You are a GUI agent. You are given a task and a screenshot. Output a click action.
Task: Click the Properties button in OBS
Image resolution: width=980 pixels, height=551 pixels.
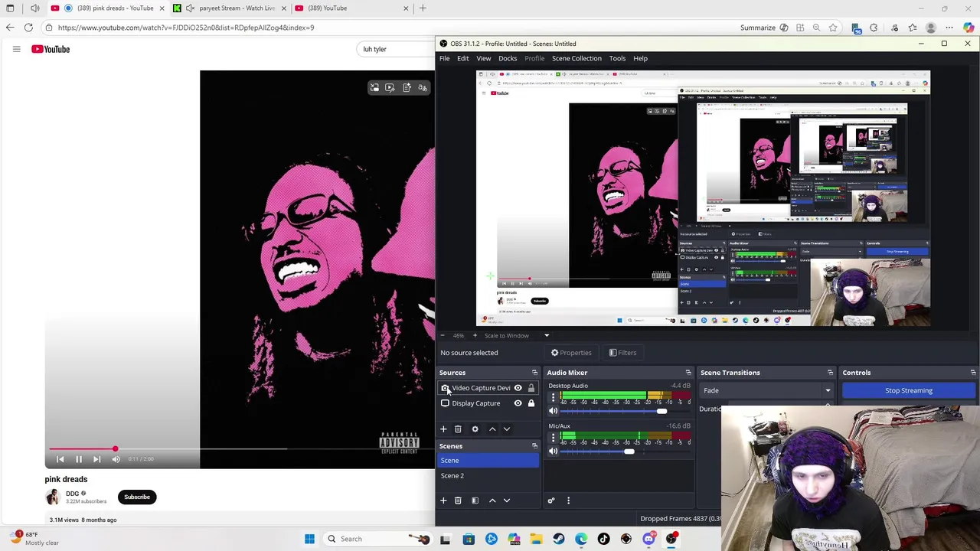[x=571, y=353]
